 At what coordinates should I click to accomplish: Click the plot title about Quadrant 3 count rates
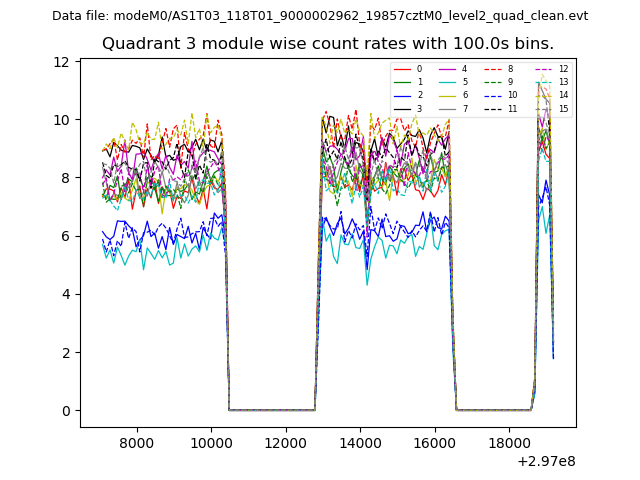[x=328, y=44]
